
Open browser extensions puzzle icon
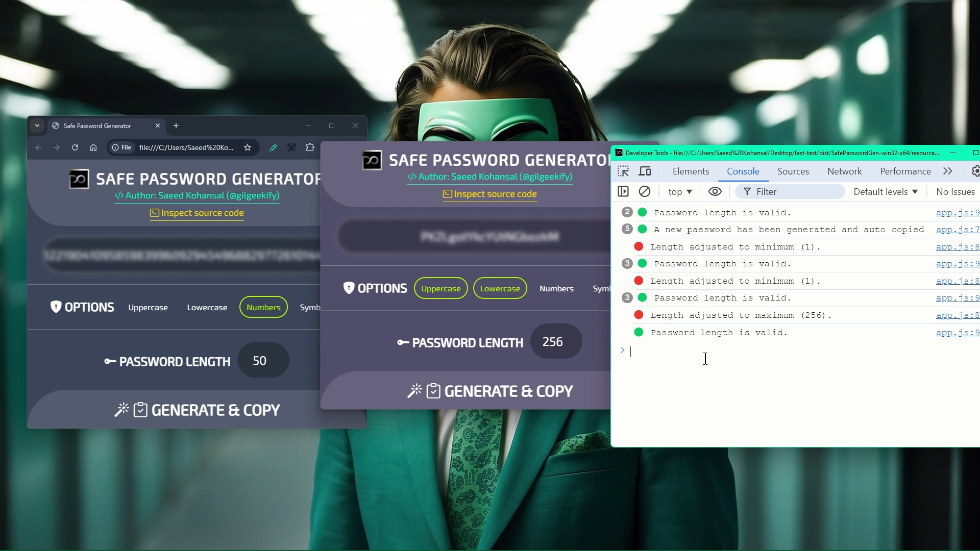310,147
